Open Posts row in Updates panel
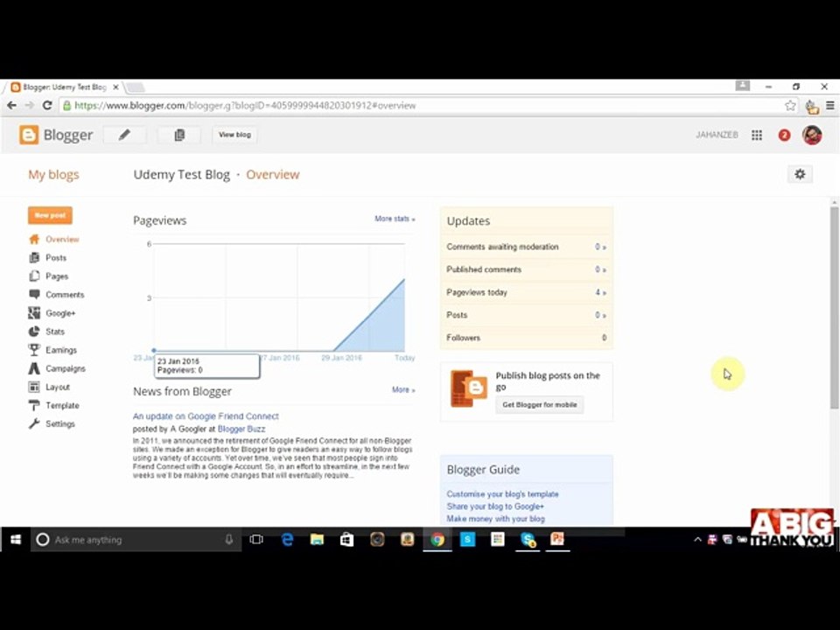Image resolution: width=840 pixels, height=630 pixels. coord(526,315)
